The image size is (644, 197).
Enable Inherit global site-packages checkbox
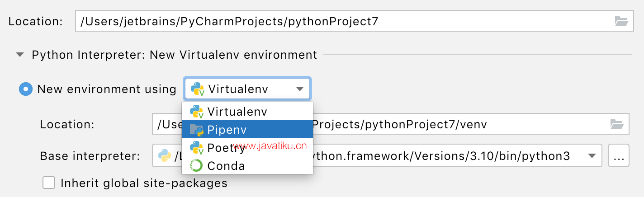(x=48, y=183)
